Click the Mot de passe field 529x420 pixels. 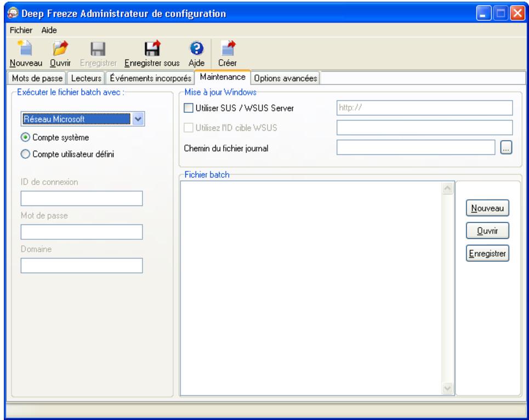coord(82,232)
